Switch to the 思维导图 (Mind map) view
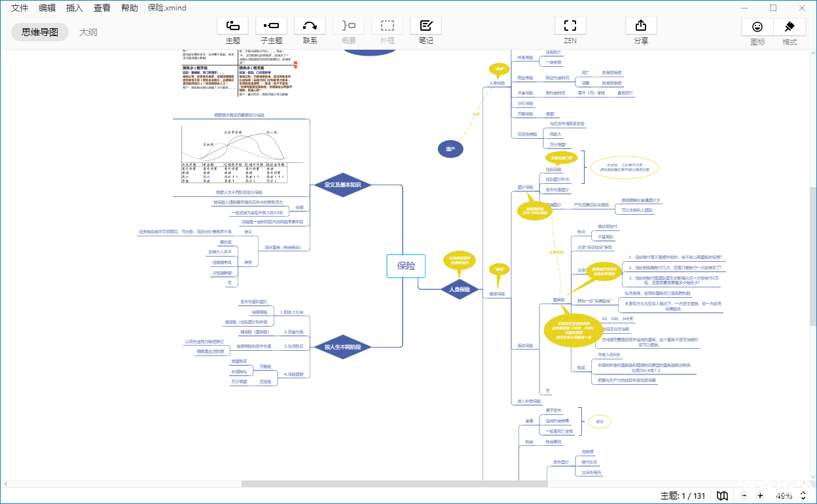This screenshot has height=504, width=817. [x=40, y=31]
